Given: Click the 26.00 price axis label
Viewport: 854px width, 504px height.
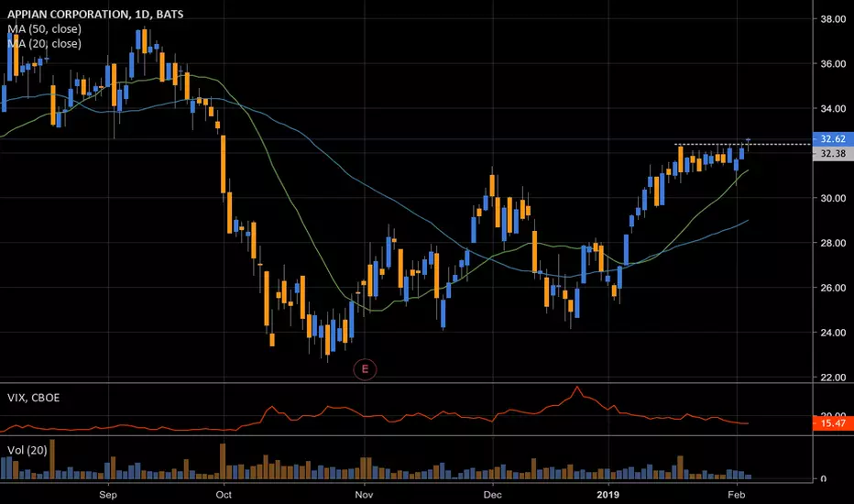Looking at the screenshot, I should 833,288.
